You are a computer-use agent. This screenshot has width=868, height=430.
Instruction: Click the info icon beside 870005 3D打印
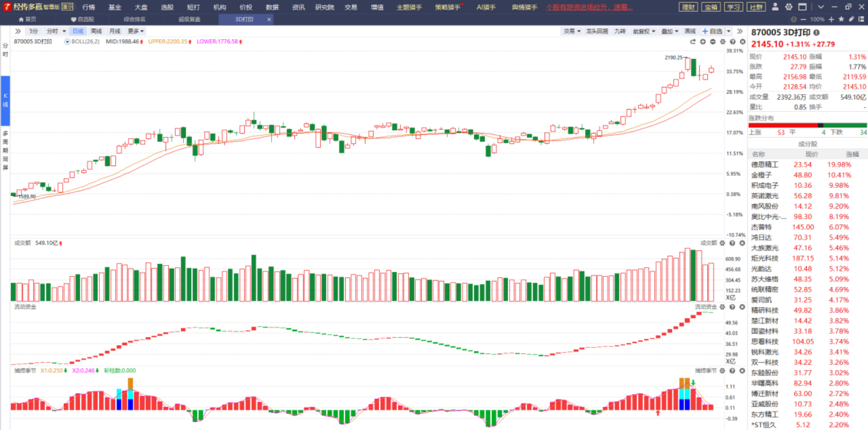817,33
